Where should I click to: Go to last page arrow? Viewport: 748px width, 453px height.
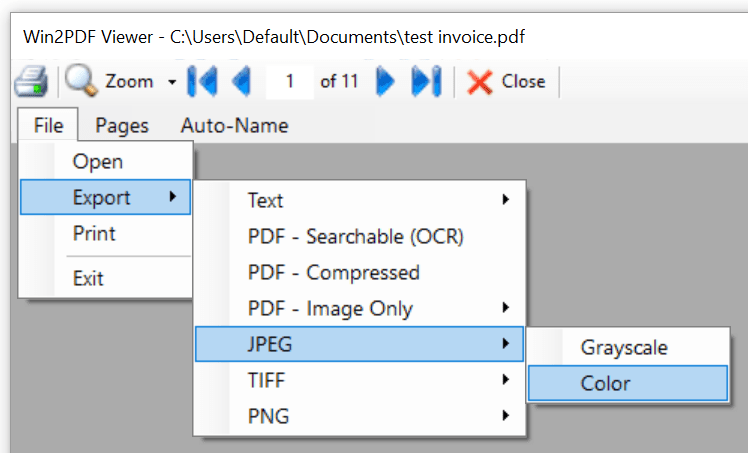(426, 82)
